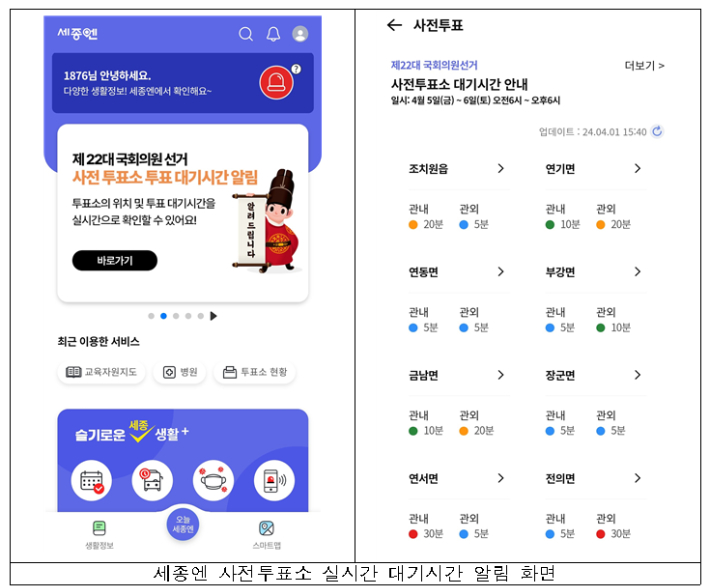Screen dimensions: 710x588
Task: Open 더보기 link
Action: point(644,66)
